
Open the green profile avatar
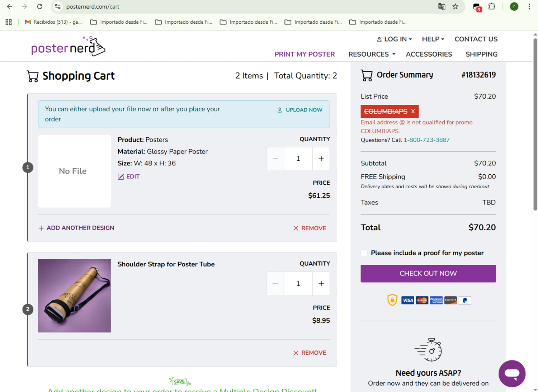(514, 6)
